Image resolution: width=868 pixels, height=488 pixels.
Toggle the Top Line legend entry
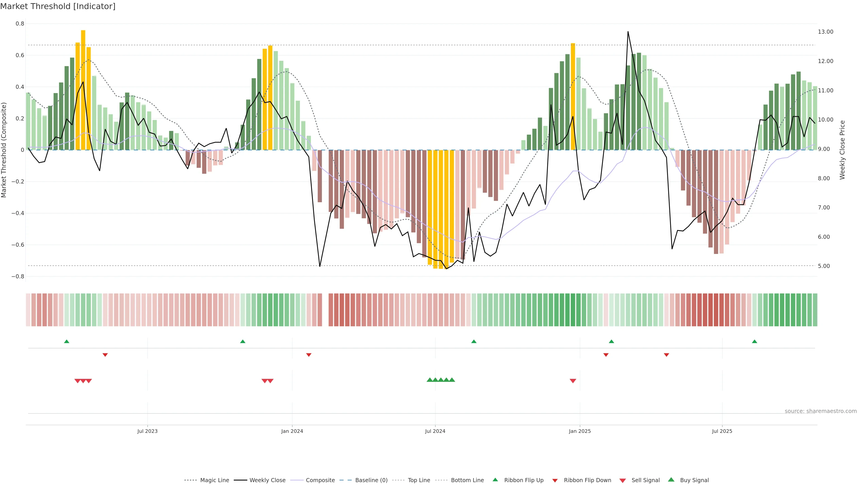point(419,480)
